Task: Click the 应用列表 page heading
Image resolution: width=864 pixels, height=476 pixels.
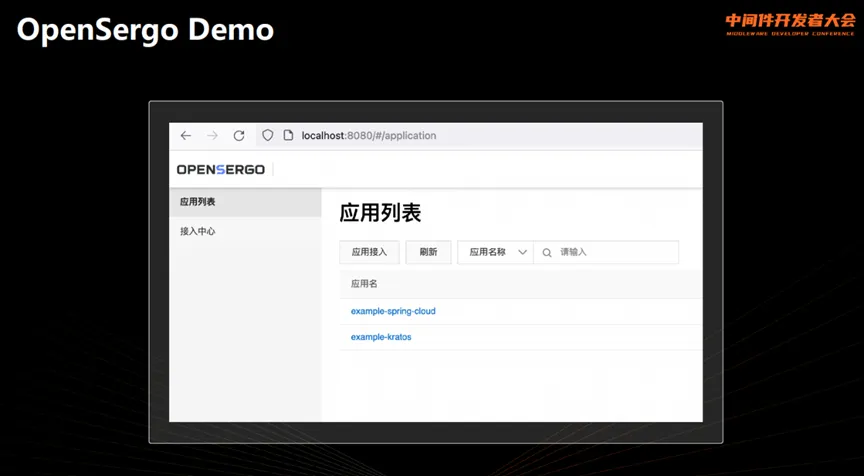Action: tap(380, 213)
